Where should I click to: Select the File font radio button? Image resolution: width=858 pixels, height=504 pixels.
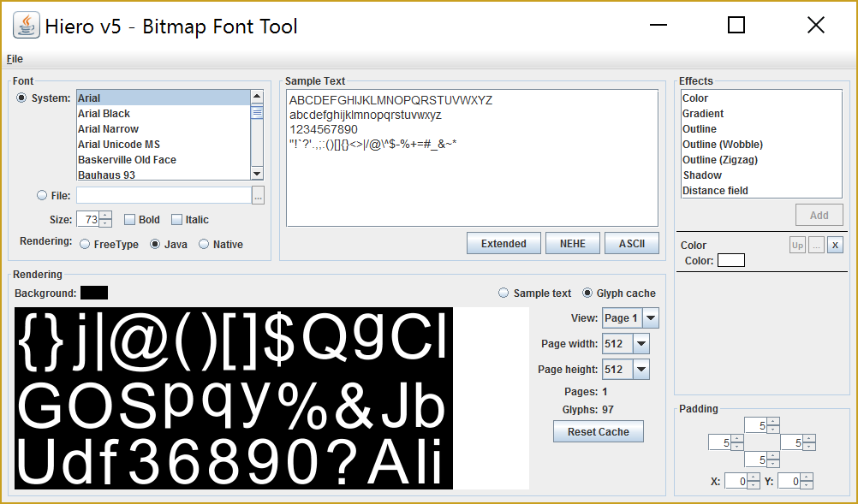click(42, 195)
